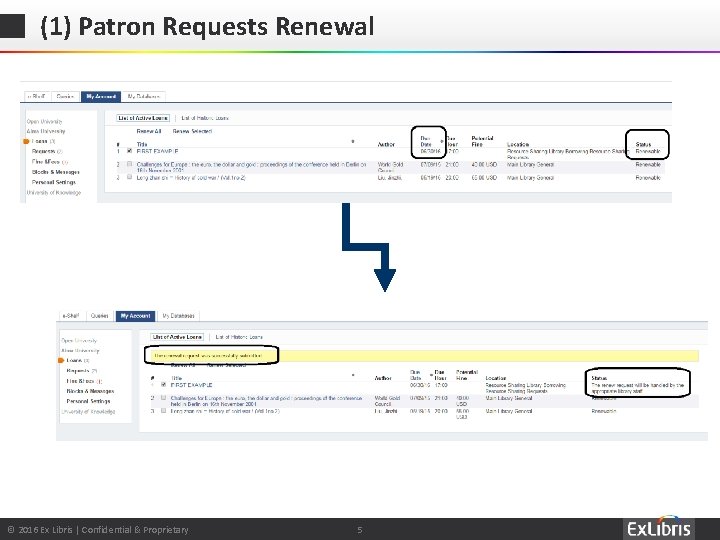Show List of Historic Loans in top screenshot
The height and width of the screenshot is (540, 720).
pos(205,118)
